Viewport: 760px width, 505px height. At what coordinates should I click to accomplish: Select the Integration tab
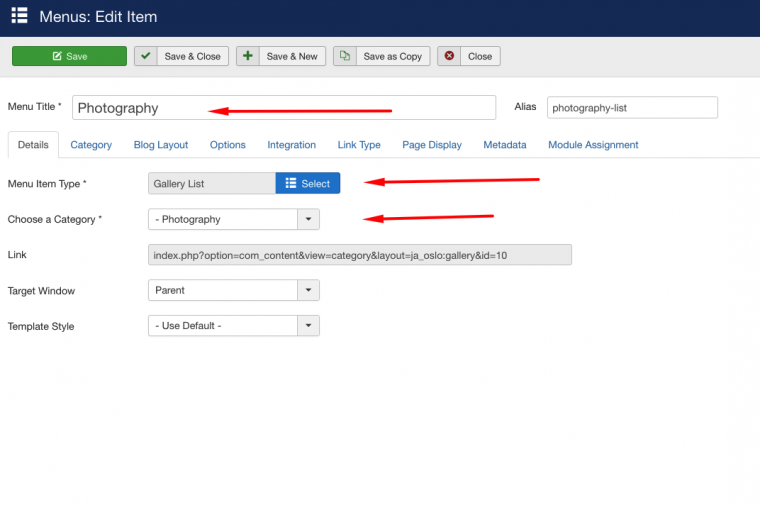point(291,145)
